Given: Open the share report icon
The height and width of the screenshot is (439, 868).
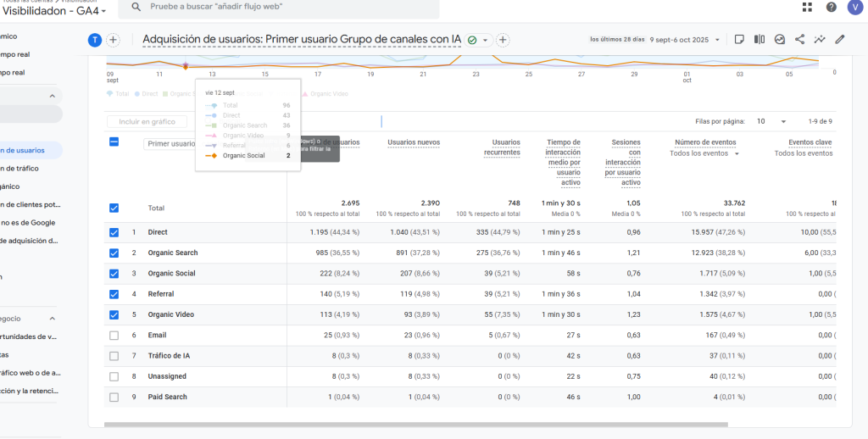Looking at the screenshot, I should [799, 39].
